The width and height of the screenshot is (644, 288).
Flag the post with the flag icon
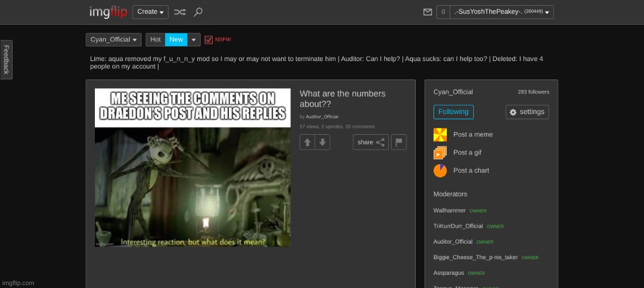coord(399,142)
